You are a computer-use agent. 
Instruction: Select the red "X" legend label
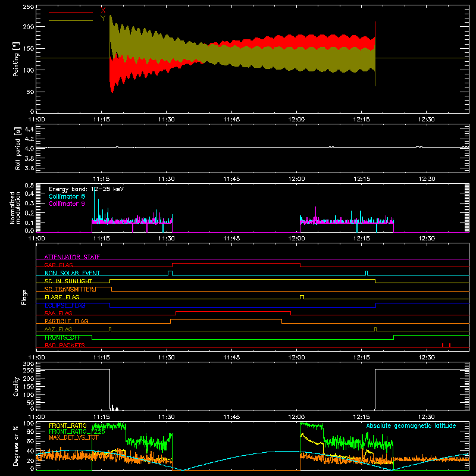[x=103, y=11]
